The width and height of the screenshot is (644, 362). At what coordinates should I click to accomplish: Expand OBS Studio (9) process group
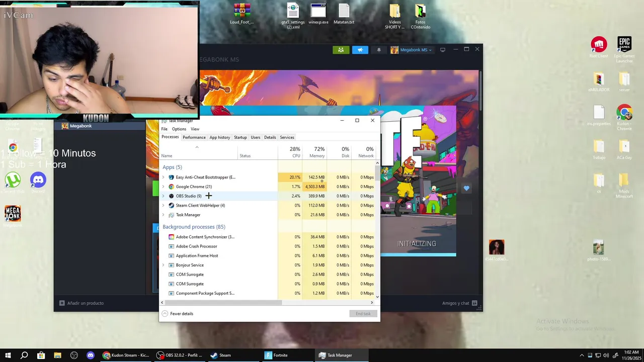(x=163, y=196)
